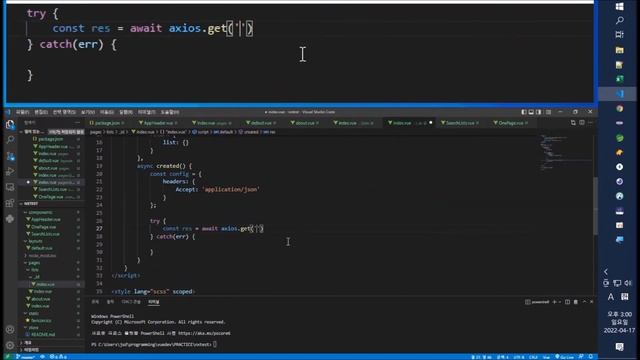640x360 pixels.
Task: Click the clock showing 2022-04-17
Action: [x=619, y=322]
